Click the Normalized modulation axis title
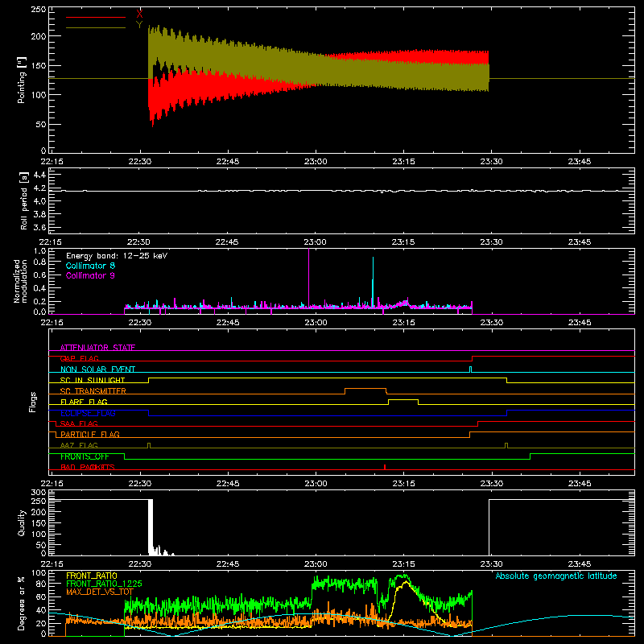This screenshot has width=644, height=644. click(x=19, y=281)
